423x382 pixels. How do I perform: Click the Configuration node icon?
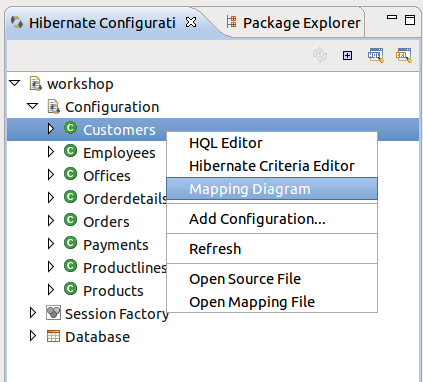[x=53, y=106]
